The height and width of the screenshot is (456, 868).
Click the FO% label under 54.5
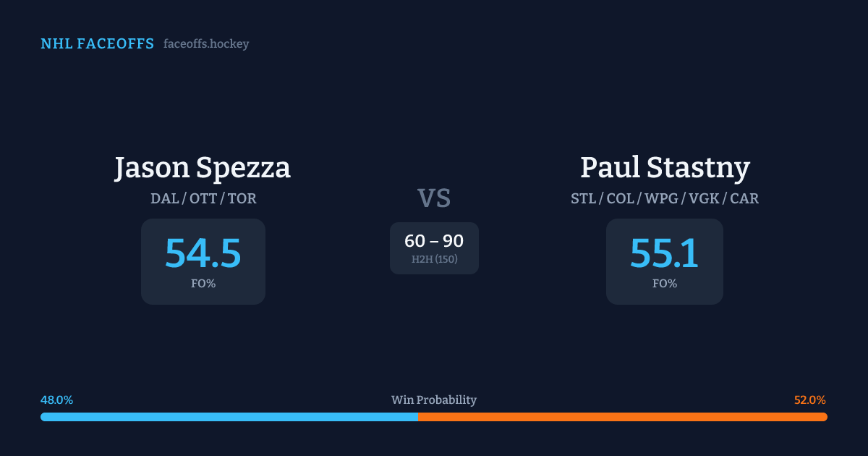click(203, 284)
